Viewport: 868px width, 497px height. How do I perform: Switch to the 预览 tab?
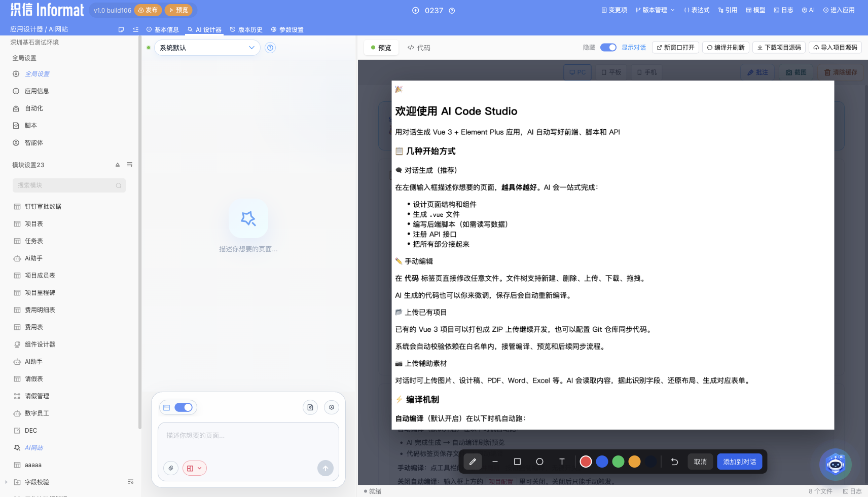pyautogui.click(x=381, y=48)
